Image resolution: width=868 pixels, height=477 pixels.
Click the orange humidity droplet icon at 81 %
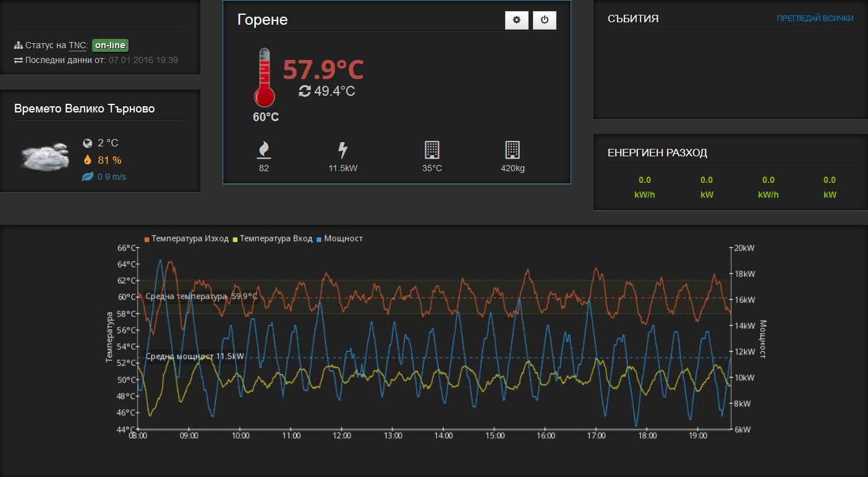(87, 160)
